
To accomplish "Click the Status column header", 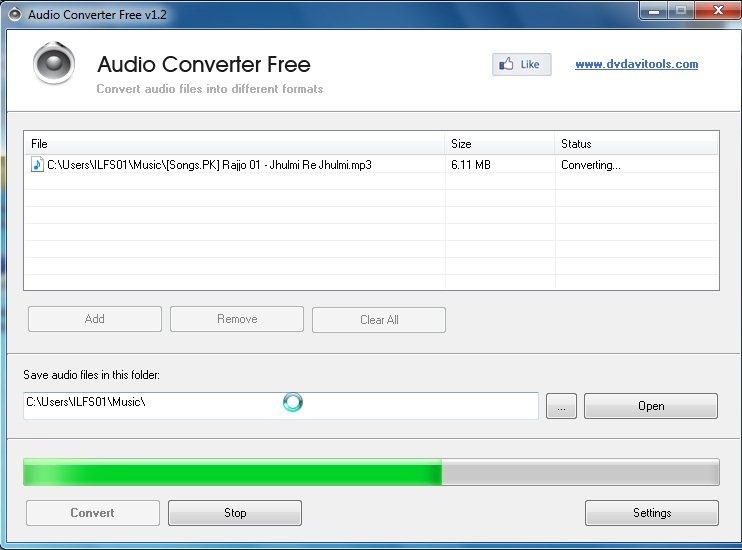I will (636, 143).
